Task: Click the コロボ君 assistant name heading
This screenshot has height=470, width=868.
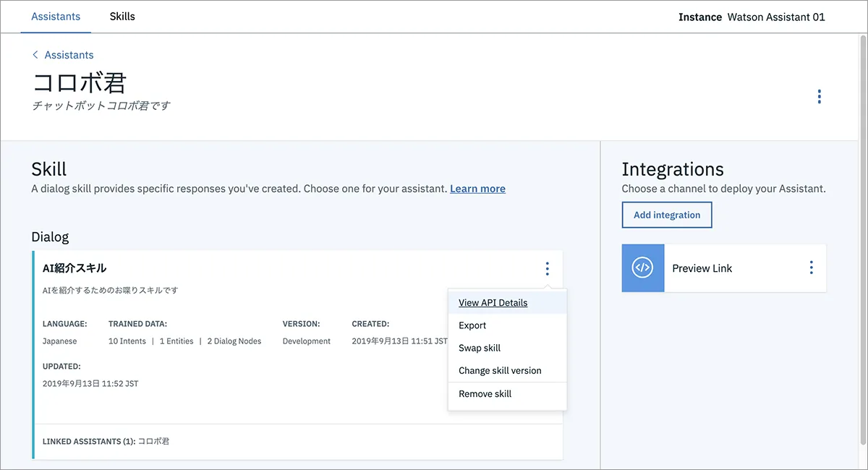Action: tap(79, 82)
